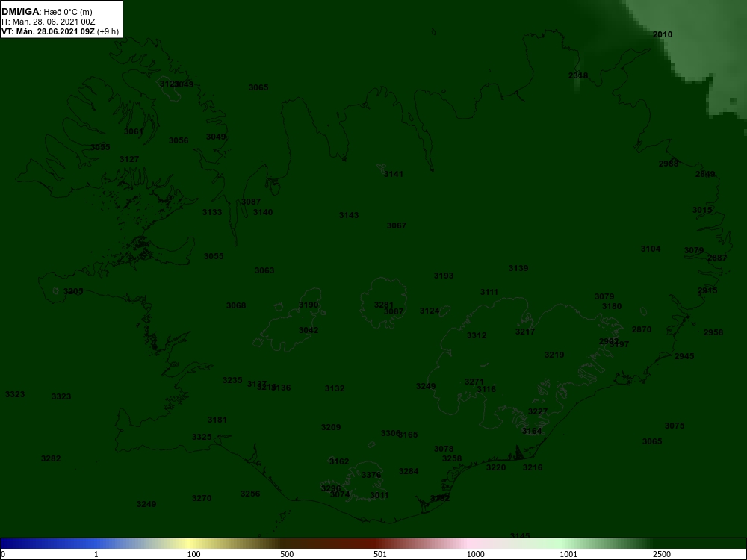This screenshot has height=560, width=747.
Task: Select the 3162 label
Action: 339,461
